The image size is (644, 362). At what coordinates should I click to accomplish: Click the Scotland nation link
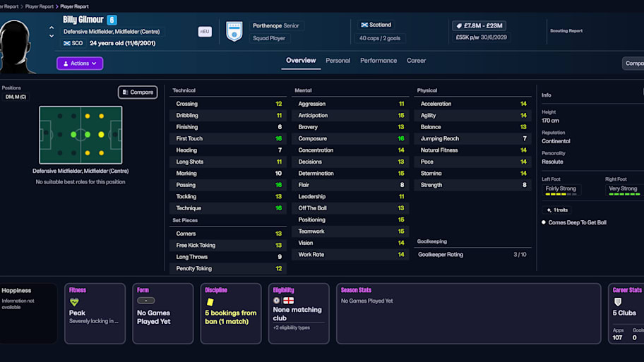(x=376, y=25)
